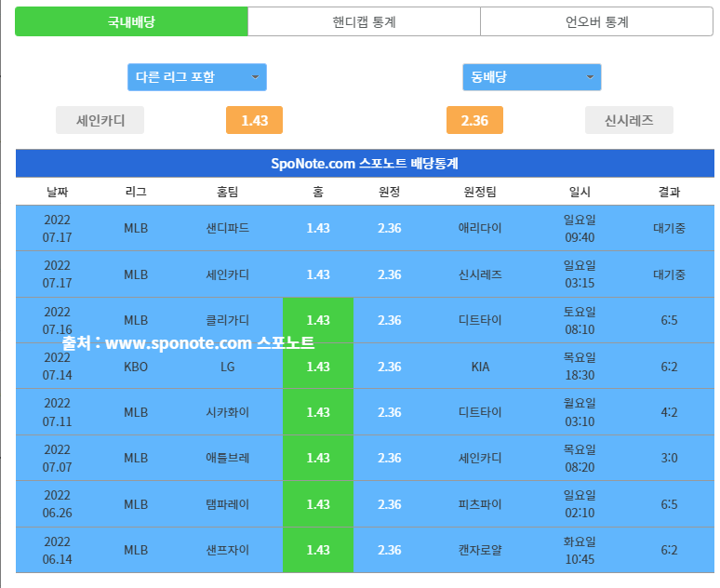This screenshot has width=720, height=588.
Task: Select the KIA away team cell
Action: tap(480, 367)
